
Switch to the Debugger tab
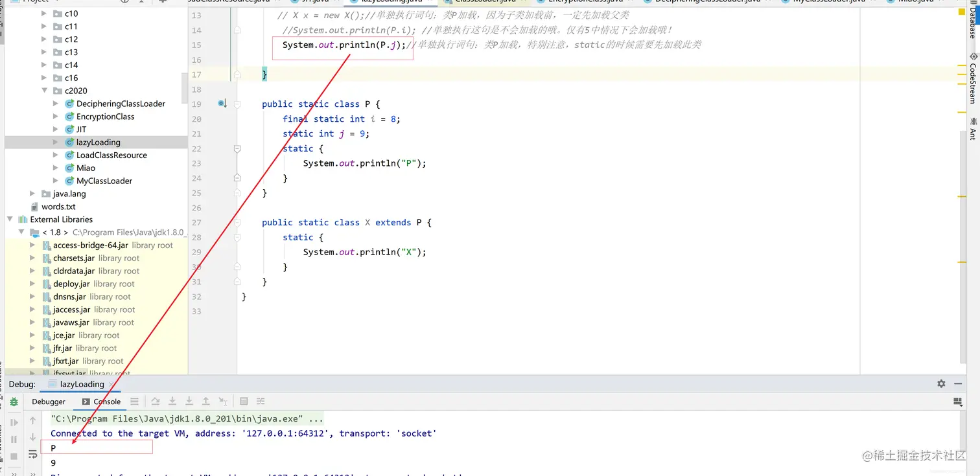[49, 402]
